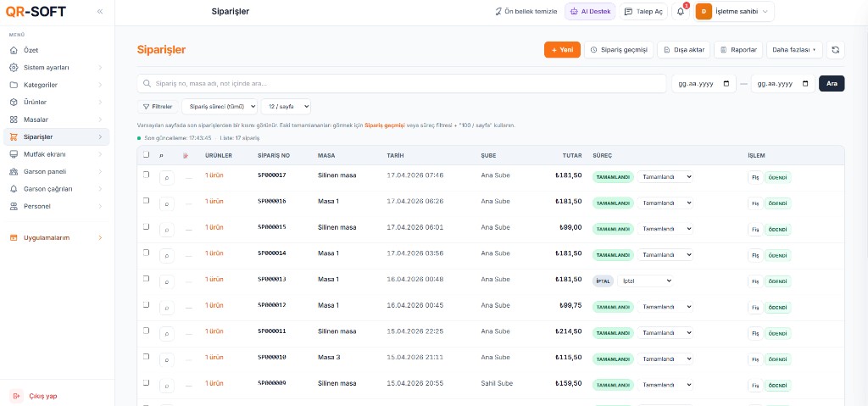Click the Fiş button for order SP000014
Screen dimensions: 868x406
pyautogui.click(x=754, y=255)
